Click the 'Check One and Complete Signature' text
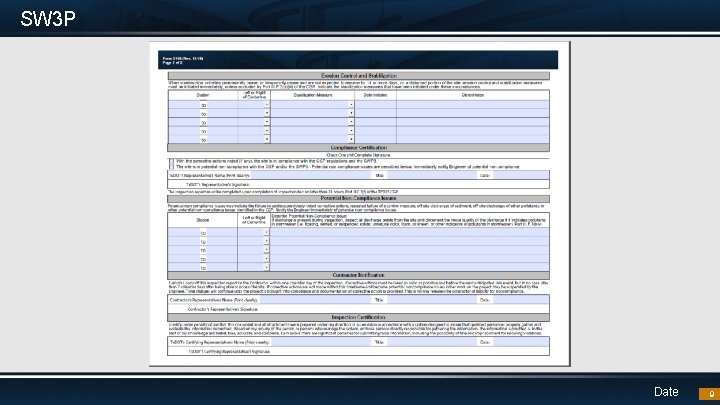 pyautogui.click(x=359, y=155)
